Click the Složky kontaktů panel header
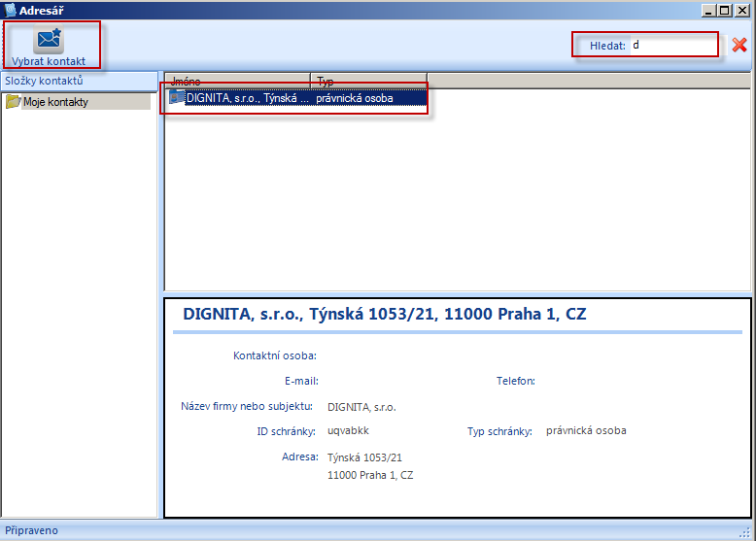 [x=79, y=81]
